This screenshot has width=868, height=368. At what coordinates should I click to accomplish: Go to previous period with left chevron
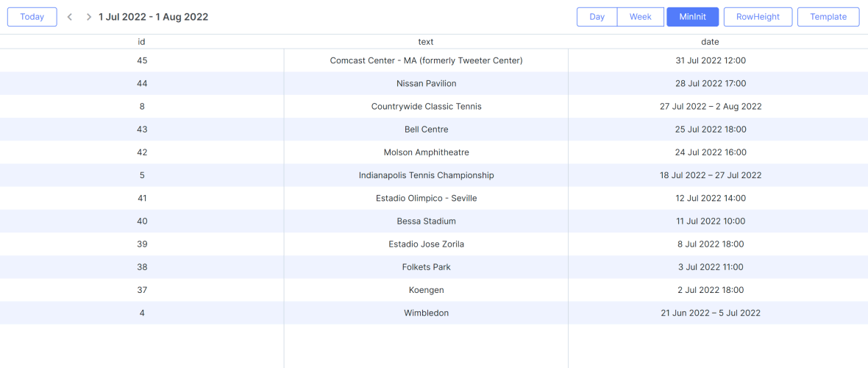coord(70,17)
